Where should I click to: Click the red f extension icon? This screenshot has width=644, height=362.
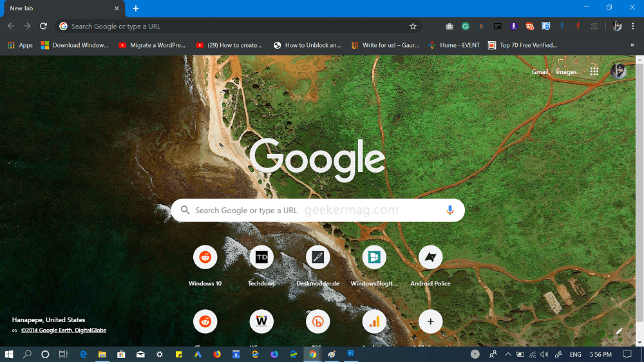coord(578,26)
